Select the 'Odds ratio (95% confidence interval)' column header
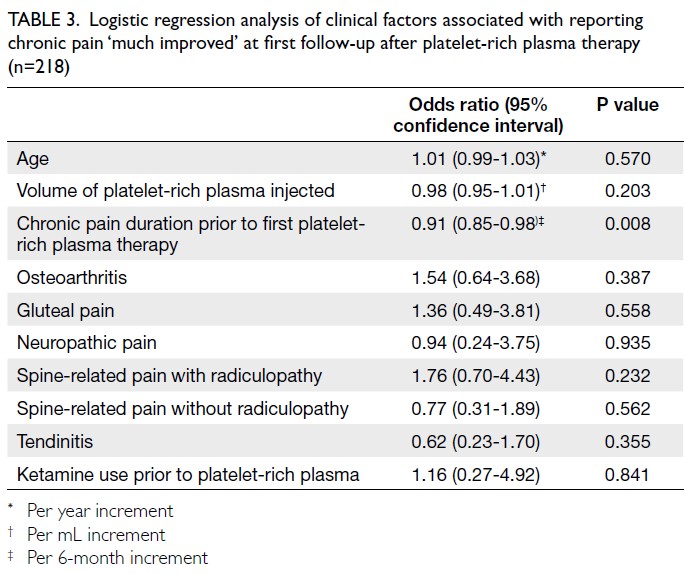 (477, 115)
